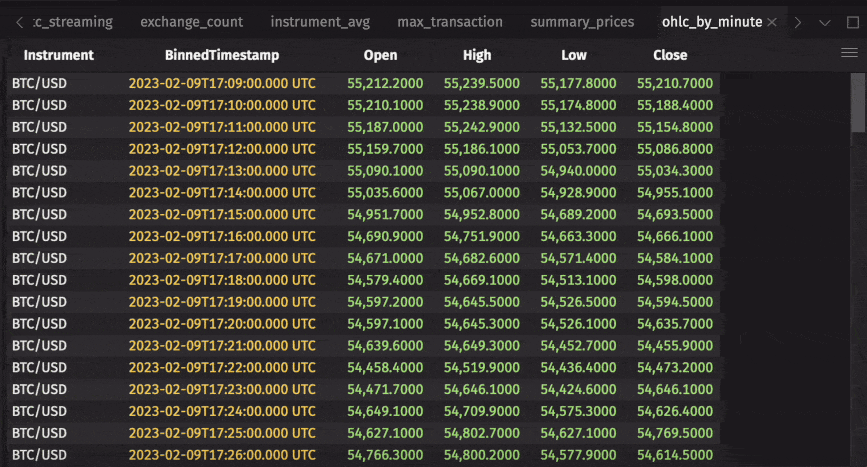The image size is (867, 467).
Task: Click the Close column header
Action: (x=670, y=56)
